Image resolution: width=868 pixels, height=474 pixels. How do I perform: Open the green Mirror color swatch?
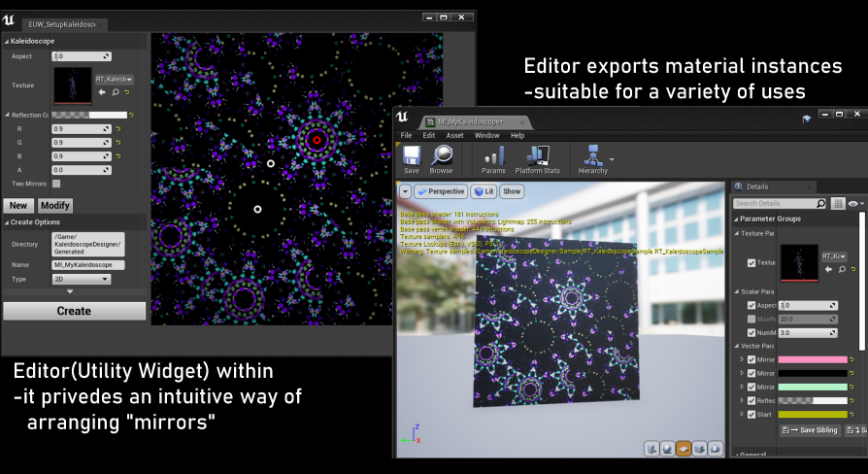[813, 387]
